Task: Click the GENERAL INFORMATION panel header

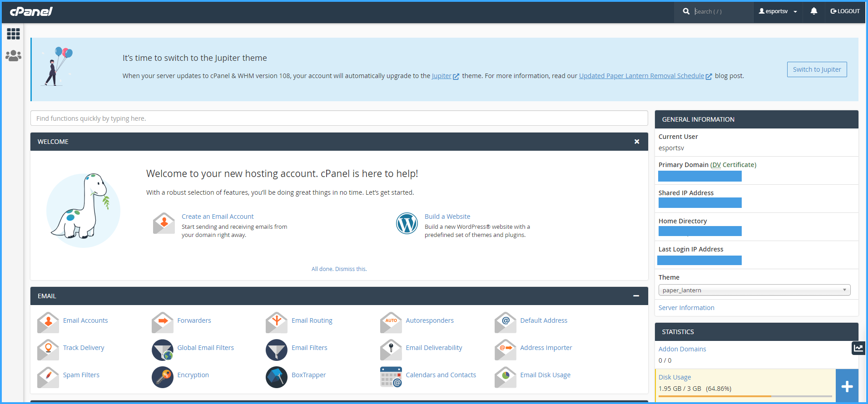Action: (756, 119)
